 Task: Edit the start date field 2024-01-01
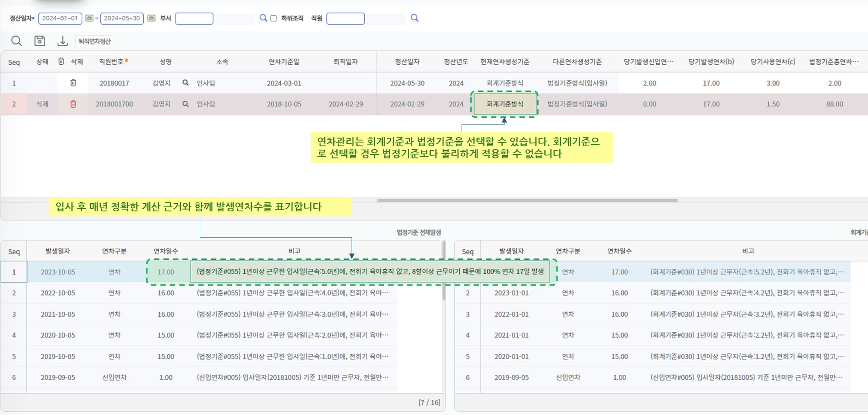tap(60, 18)
